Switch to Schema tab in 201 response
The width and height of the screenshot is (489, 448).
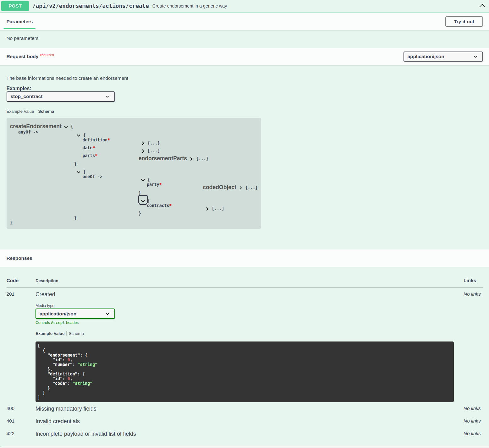click(76, 334)
